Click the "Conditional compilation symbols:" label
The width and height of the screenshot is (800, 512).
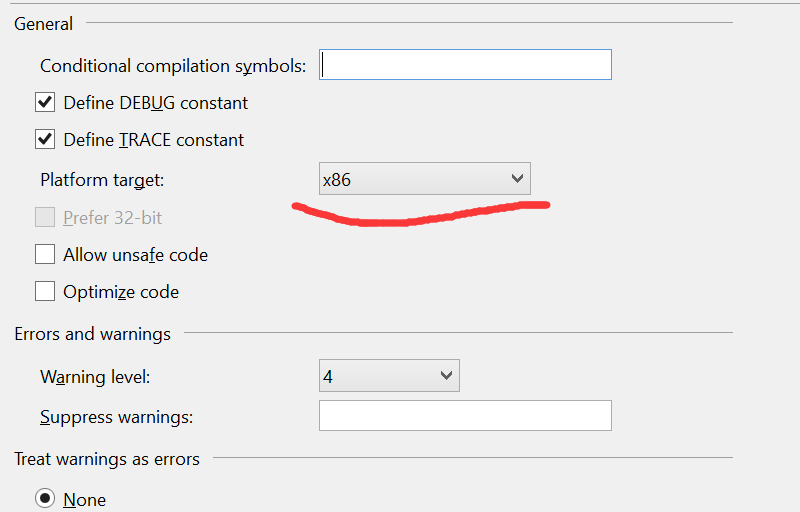pyautogui.click(x=173, y=66)
